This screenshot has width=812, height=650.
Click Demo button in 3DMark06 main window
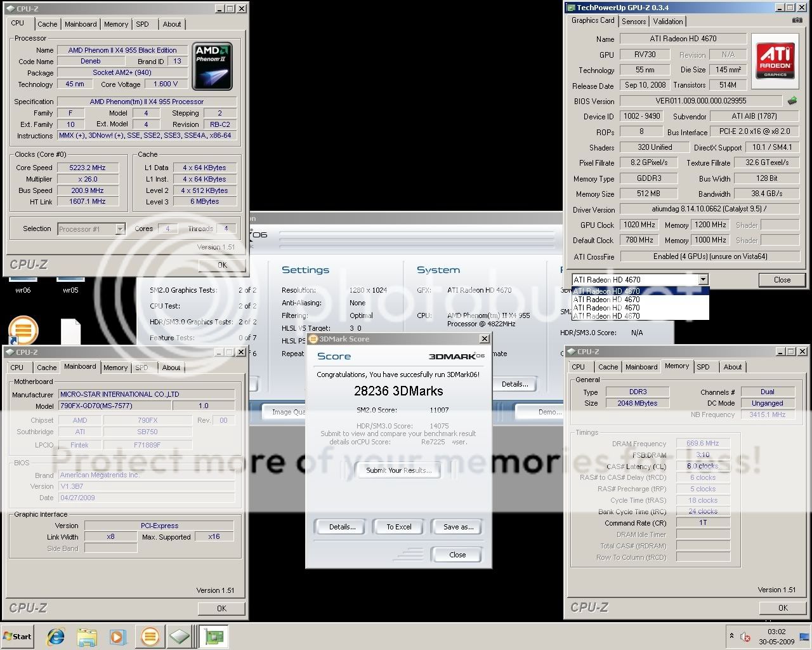pos(549,412)
